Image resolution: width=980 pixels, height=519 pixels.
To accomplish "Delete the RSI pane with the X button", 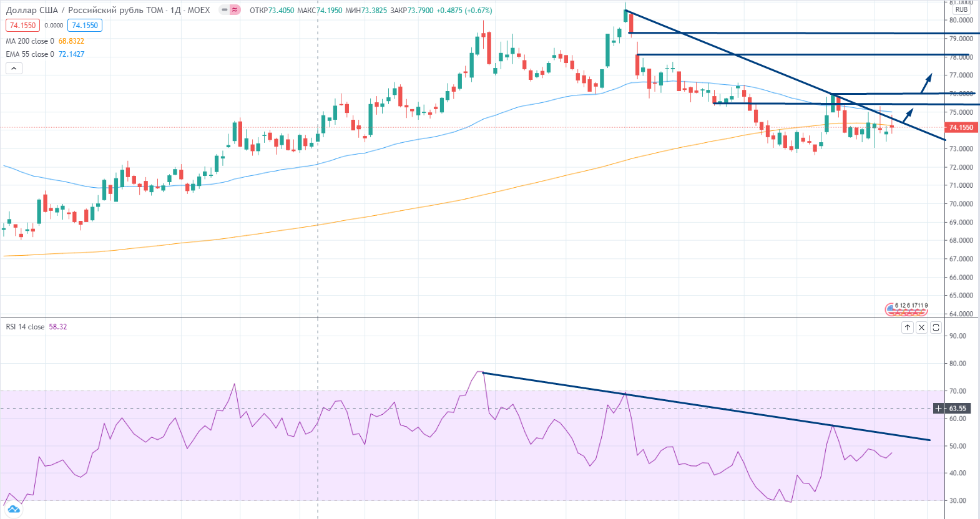I will tap(921, 327).
